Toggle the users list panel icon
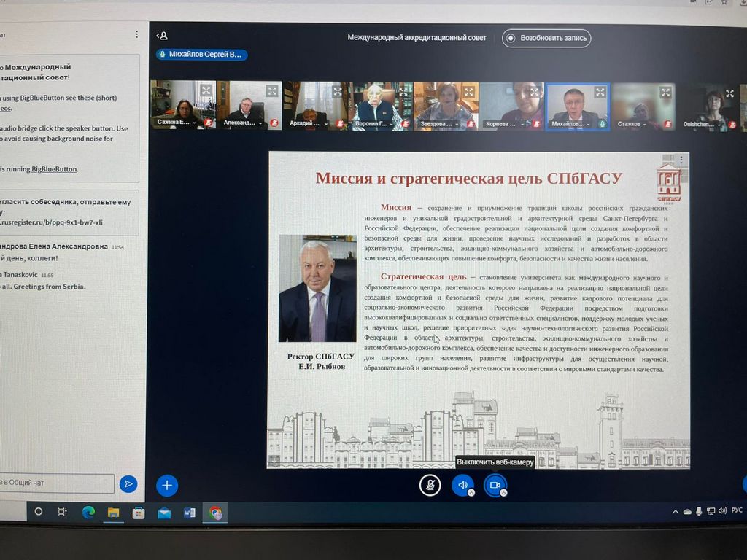 tap(163, 36)
